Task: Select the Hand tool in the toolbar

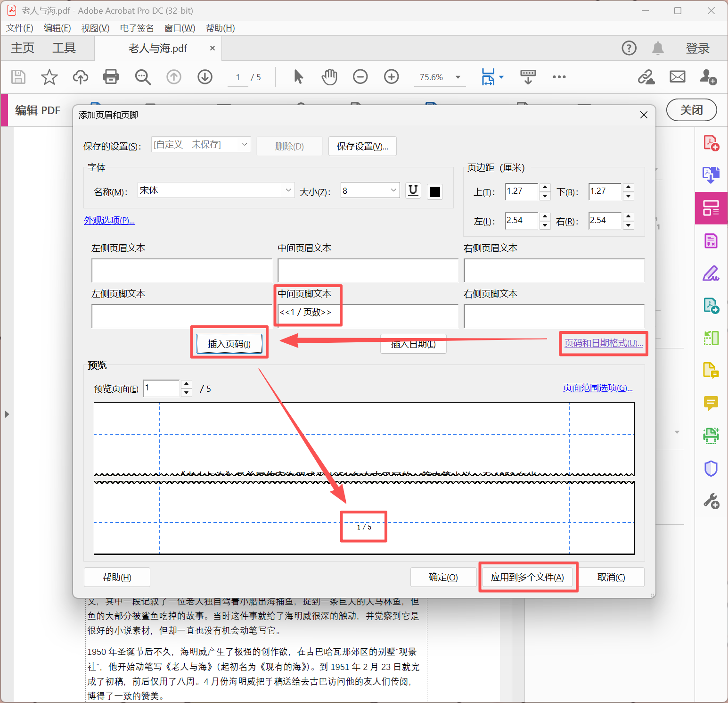Action: [x=329, y=77]
